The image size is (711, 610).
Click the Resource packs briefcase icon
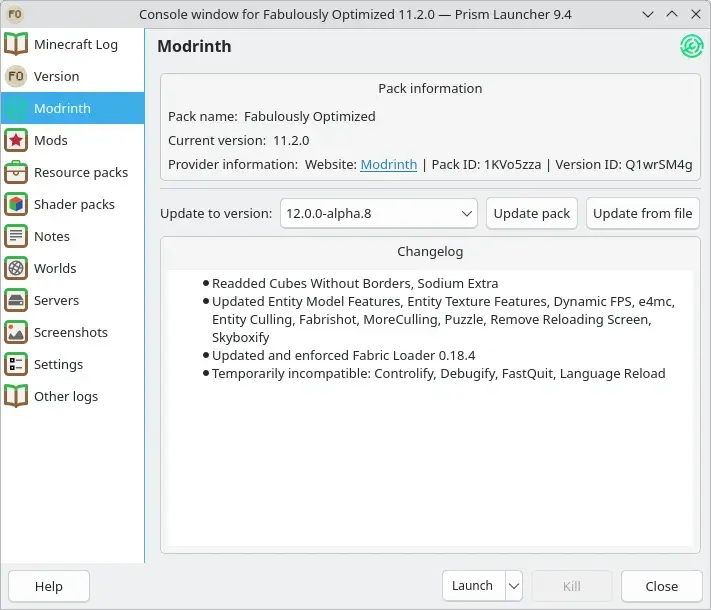coord(16,172)
